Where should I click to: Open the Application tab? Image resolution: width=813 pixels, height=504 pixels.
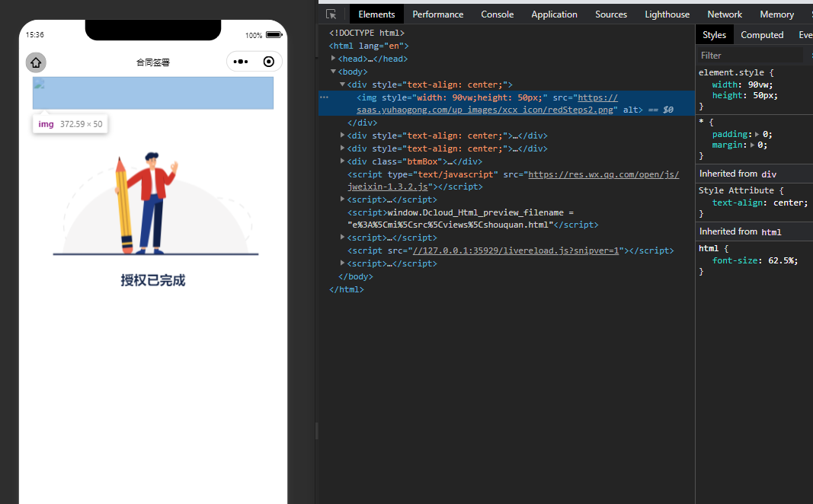pyautogui.click(x=554, y=14)
